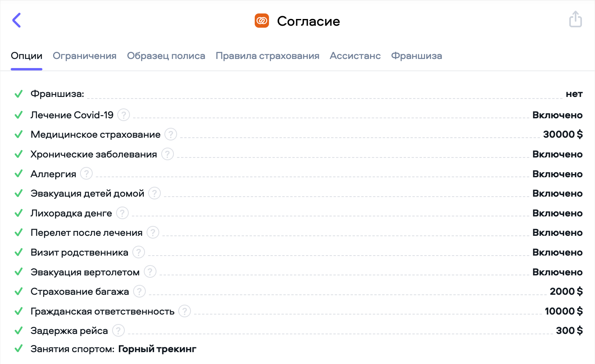
Task: Click the share icon in the header
Action: (x=575, y=19)
